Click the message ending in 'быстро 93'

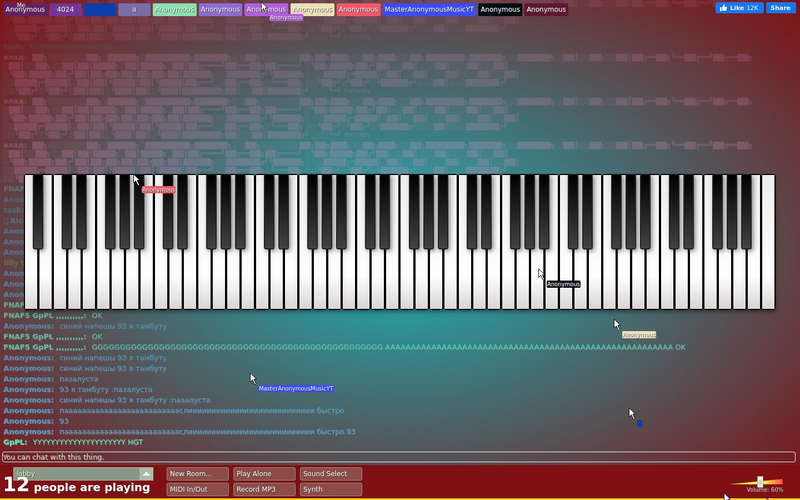point(207,432)
